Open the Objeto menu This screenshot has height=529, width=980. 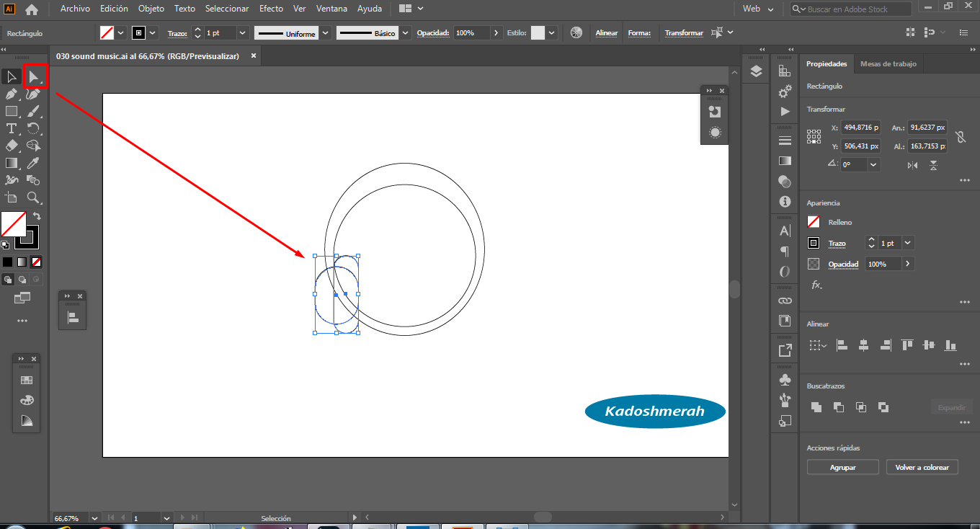151,9
